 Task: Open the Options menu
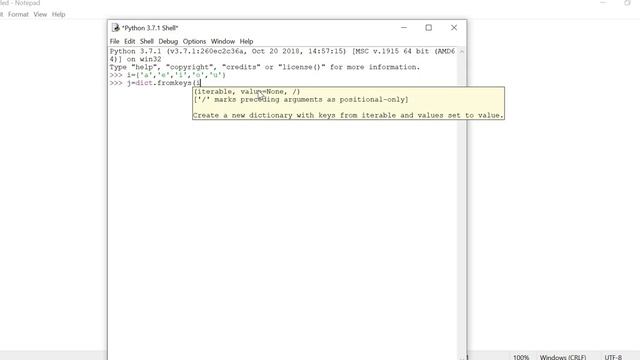click(194, 41)
